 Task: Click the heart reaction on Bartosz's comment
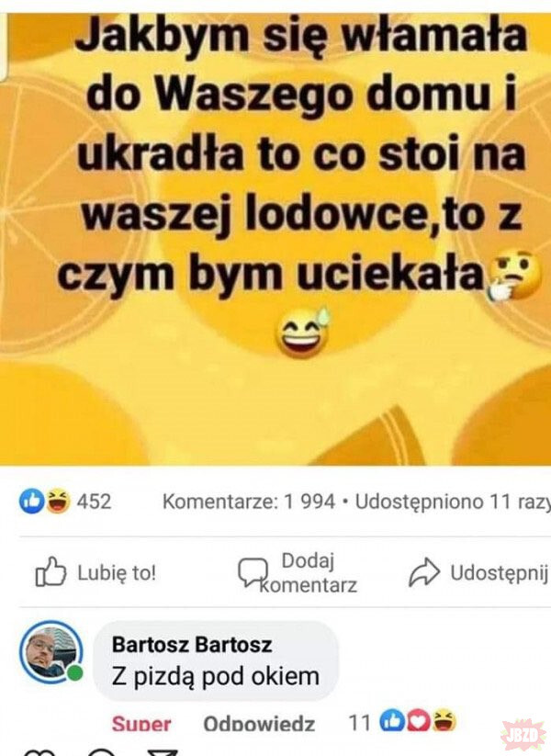tap(418, 721)
